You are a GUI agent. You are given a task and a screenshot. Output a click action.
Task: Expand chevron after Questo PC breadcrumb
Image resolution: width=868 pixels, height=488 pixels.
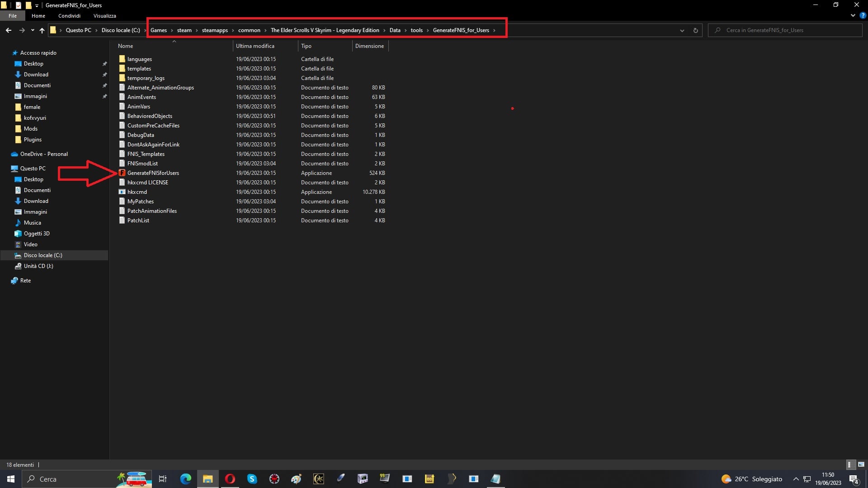point(96,30)
